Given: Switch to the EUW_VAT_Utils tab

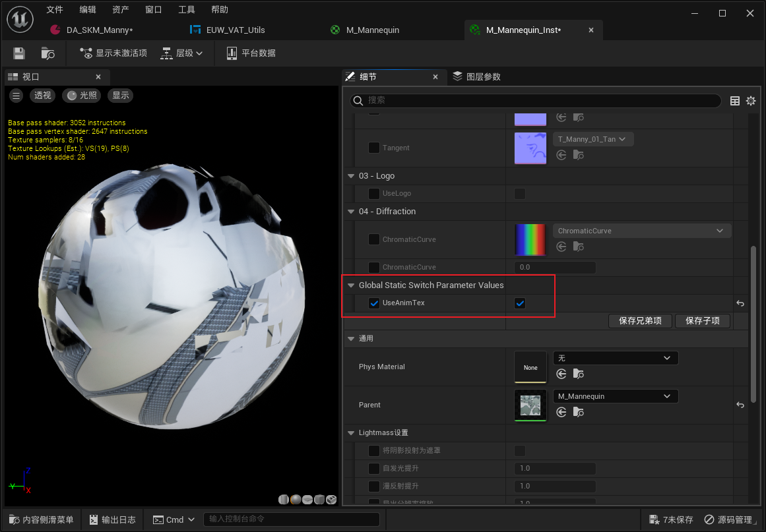Looking at the screenshot, I should click(236, 30).
